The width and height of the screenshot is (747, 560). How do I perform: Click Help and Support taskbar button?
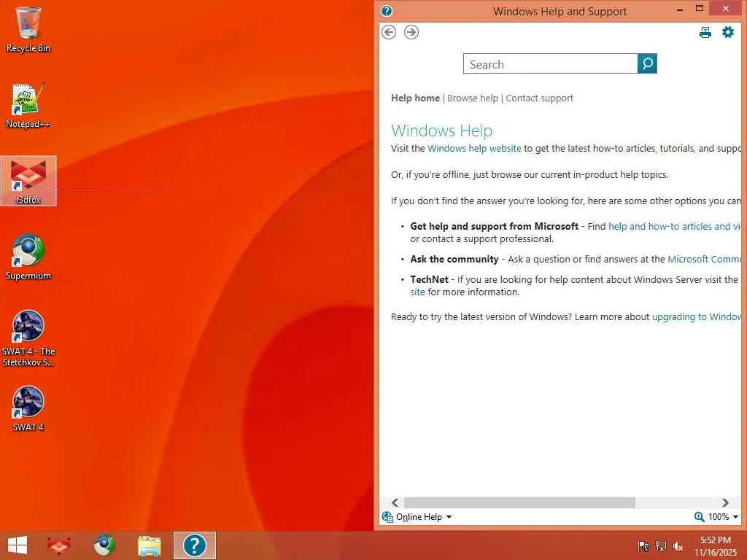194,545
